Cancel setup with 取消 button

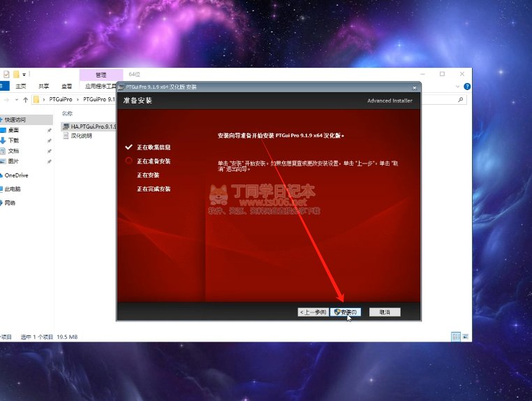[x=385, y=312]
